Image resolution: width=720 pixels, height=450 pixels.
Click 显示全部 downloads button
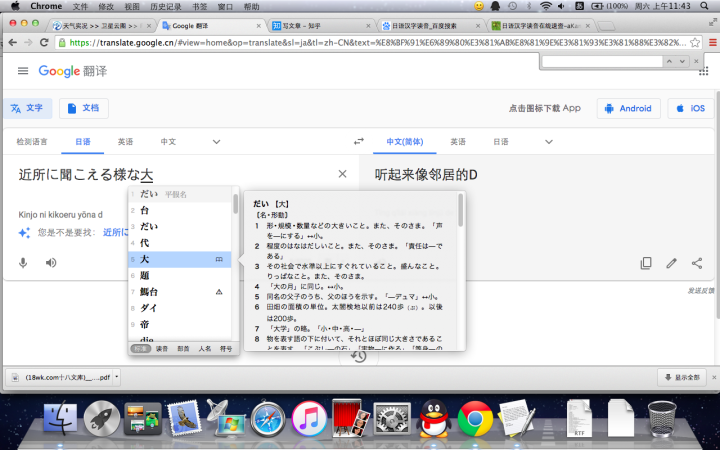(x=682, y=377)
